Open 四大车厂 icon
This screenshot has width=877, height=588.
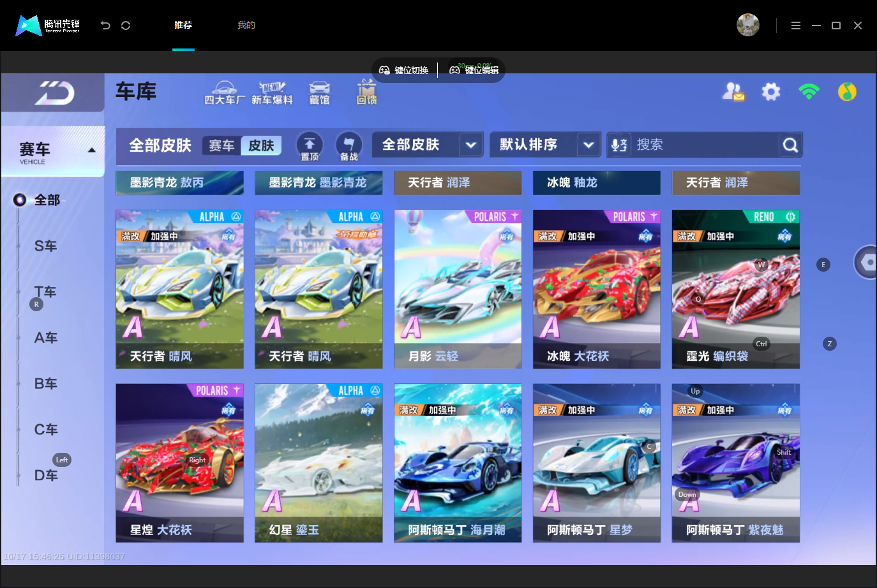click(x=225, y=92)
